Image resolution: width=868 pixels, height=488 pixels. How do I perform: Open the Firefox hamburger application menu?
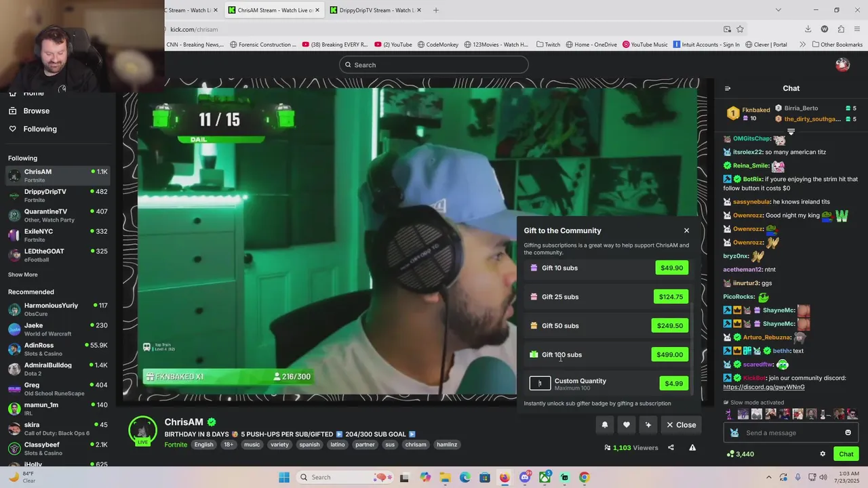858,29
